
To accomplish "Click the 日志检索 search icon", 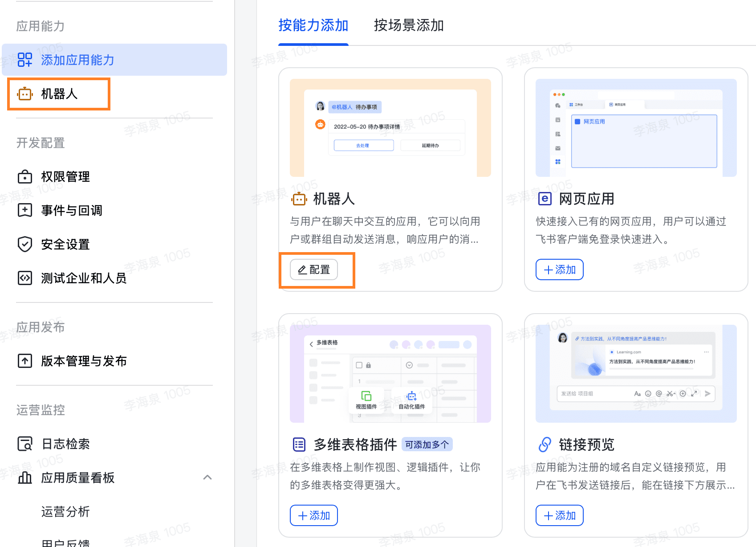I will [25, 444].
